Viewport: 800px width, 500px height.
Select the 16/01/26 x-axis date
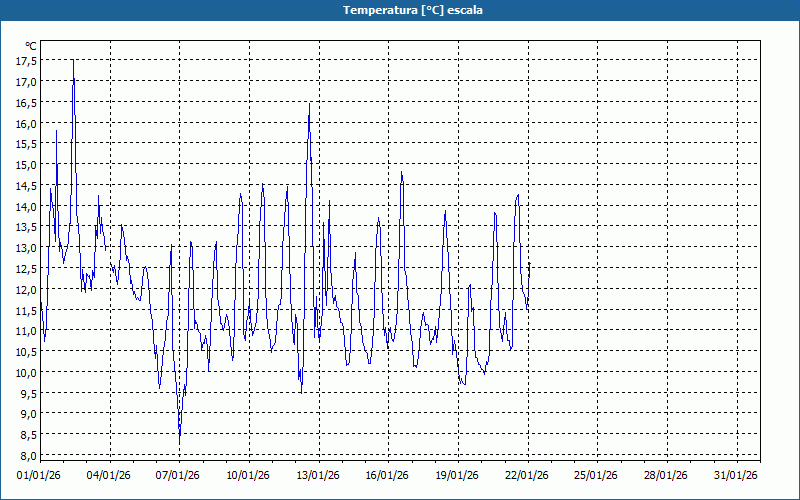[388, 476]
